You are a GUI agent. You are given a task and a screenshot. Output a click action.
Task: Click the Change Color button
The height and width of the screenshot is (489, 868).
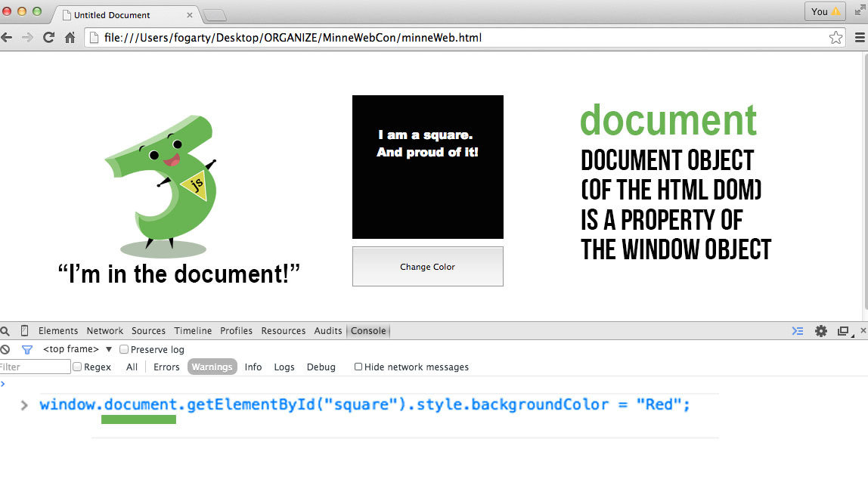point(427,267)
